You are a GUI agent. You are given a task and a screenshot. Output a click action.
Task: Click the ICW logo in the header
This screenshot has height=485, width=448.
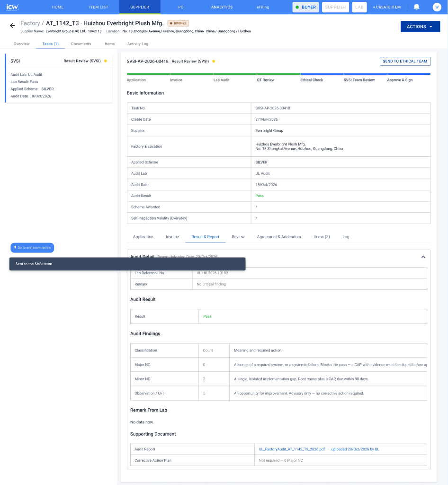[13, 7]
